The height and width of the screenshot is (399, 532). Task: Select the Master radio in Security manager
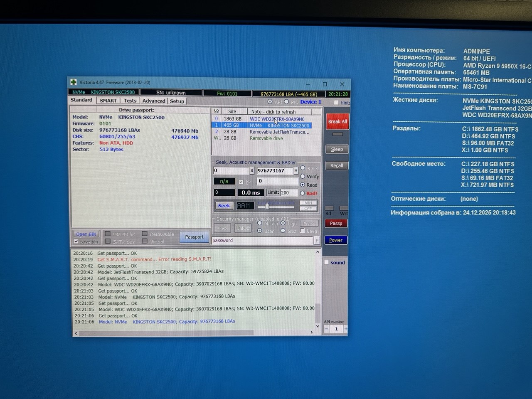[x=260, y=223]
